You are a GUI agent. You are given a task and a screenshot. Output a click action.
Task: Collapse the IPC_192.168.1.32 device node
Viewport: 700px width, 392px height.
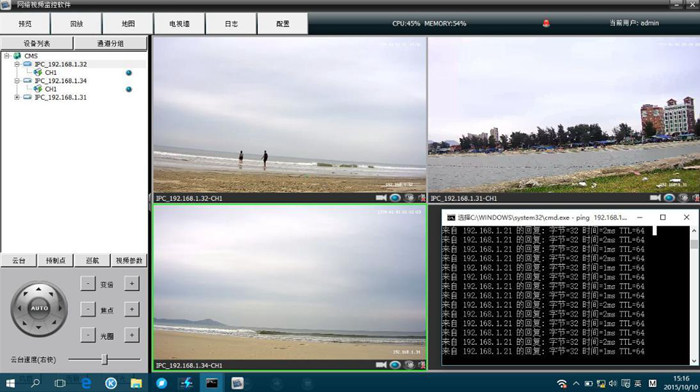[x=17, y=64]
